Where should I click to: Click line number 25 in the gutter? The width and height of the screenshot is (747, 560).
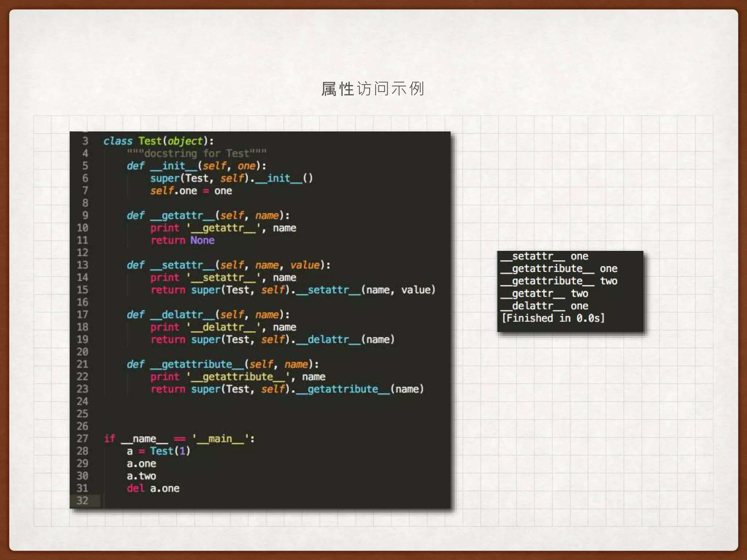click(82, 414)
